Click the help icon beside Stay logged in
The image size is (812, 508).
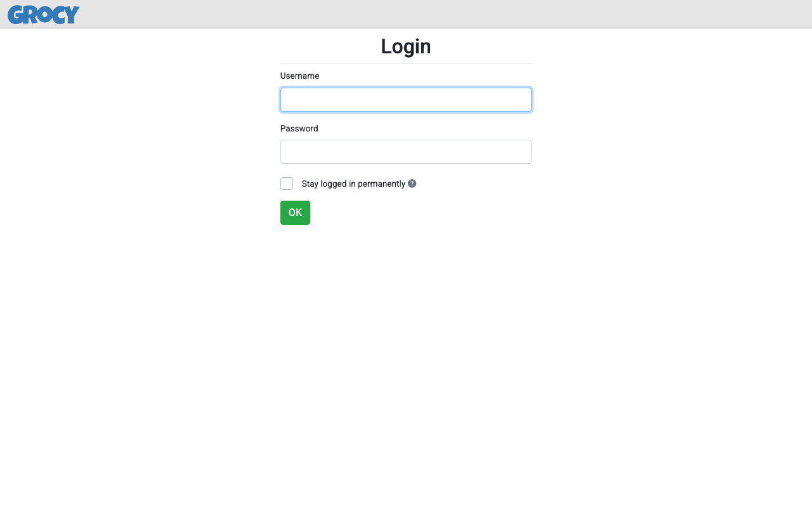(412, 184)
